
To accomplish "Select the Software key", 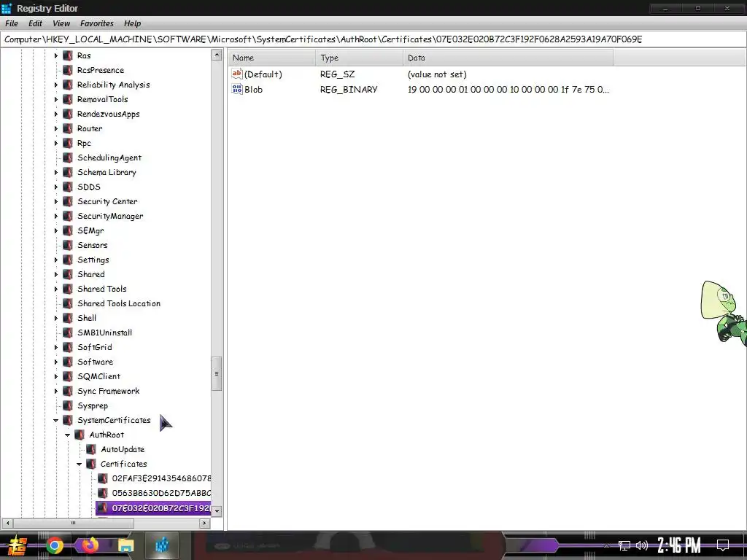I will (96, 362).
